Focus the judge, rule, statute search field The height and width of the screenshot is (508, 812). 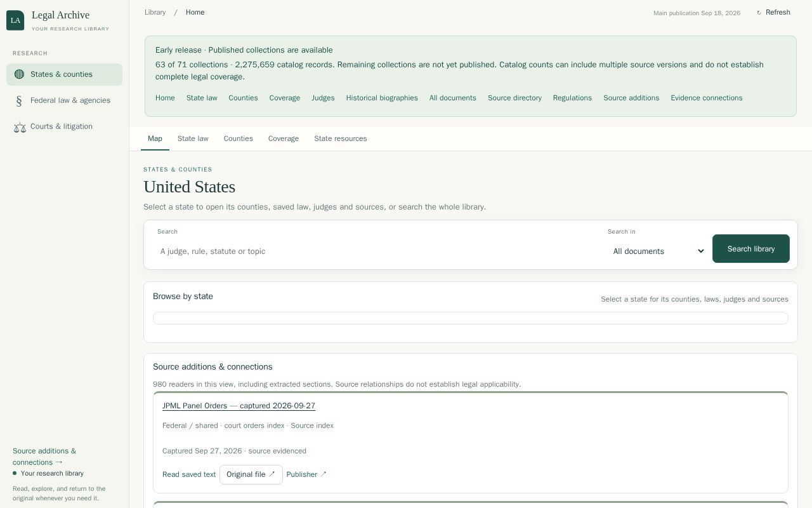click(x=379, y=251)
